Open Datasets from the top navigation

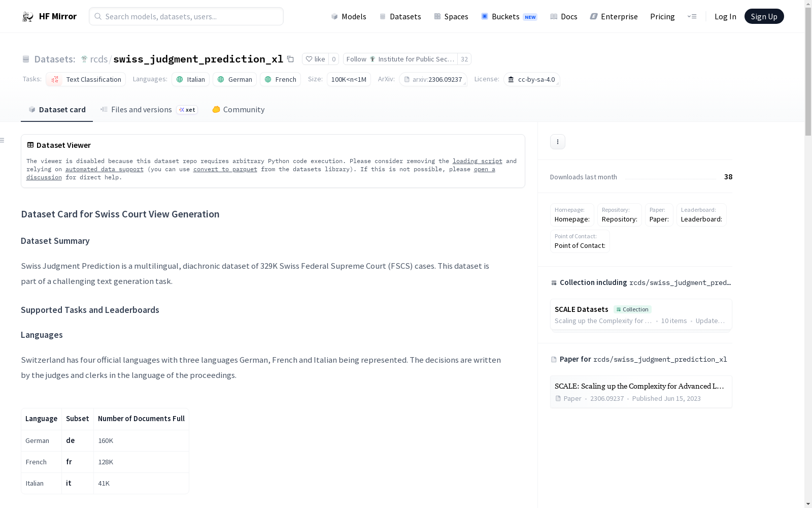[x=400, y=17]
